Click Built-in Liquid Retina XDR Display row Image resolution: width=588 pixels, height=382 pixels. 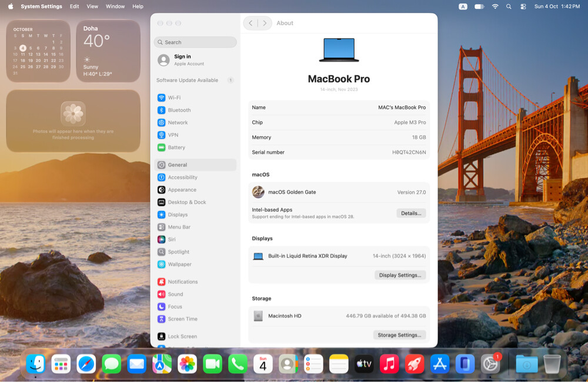(x=339, y=256)
